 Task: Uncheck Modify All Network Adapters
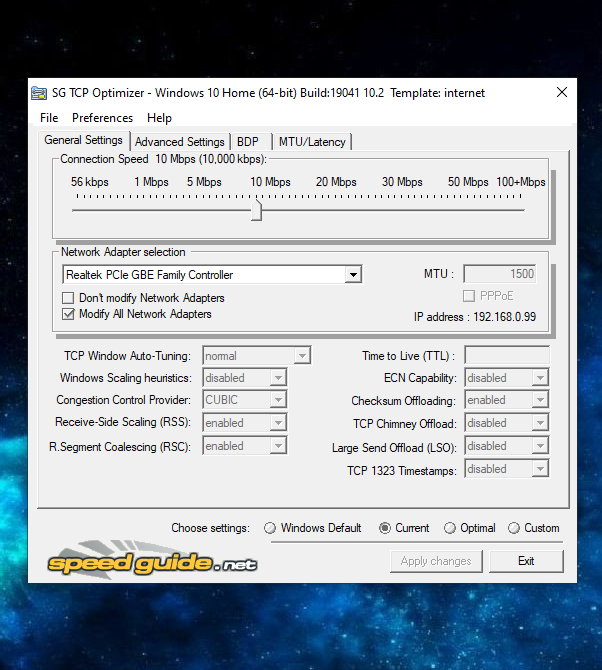click(x=68, y=314)
